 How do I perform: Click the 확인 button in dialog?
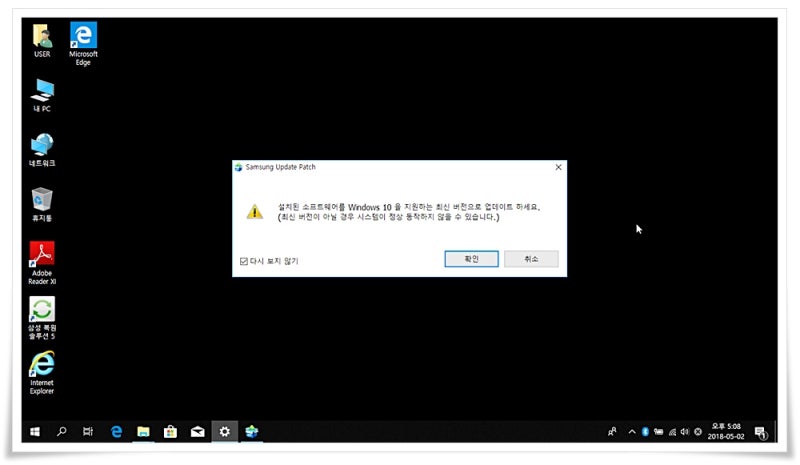pyautogui.click(x=471, y=259)
